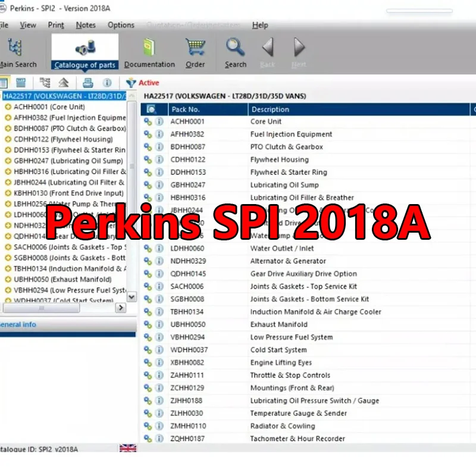Show info for NDHH0329 row
The height and width of the screenshot is (476, 476).
159,261
